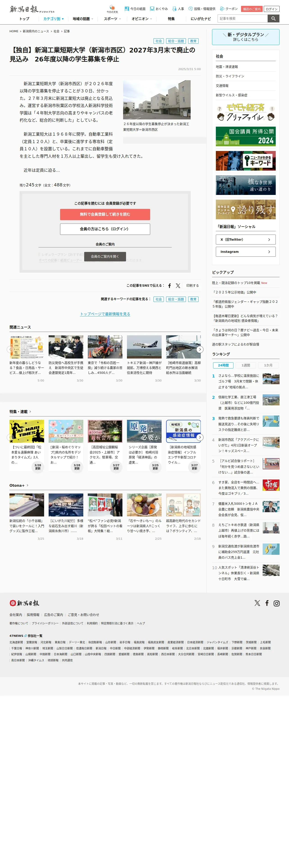Open 新・デジタルプラン details banner
This screenshot has width=289, height=868.
[x=246, y=37]
